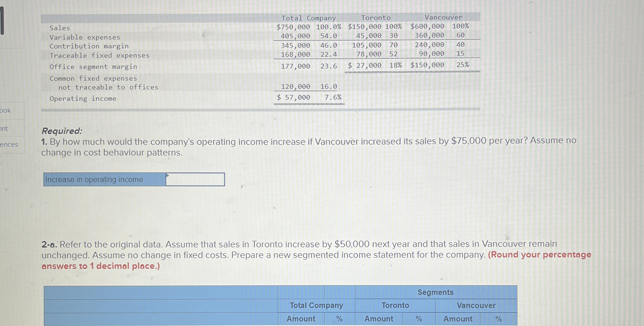644x326 pixels.
Task: Click total variable expenses 405,000
Action: pos(295,36)
